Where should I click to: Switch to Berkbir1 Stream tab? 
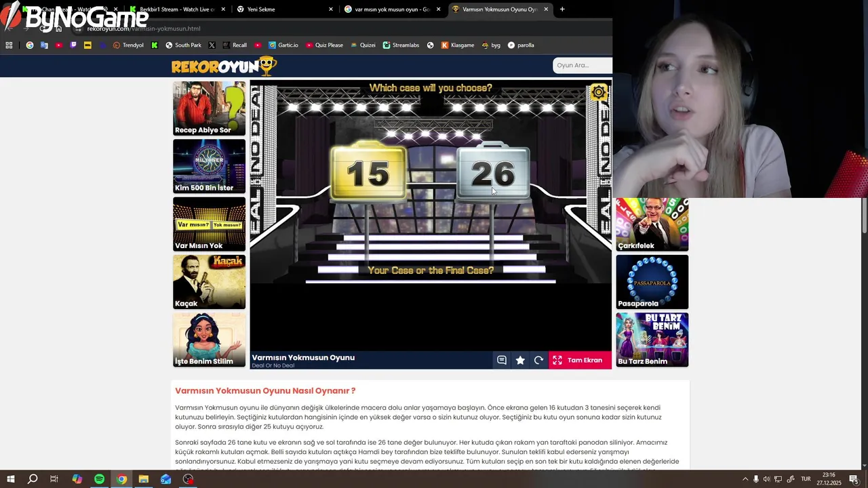pyautogui.click(x=176, y=9)
